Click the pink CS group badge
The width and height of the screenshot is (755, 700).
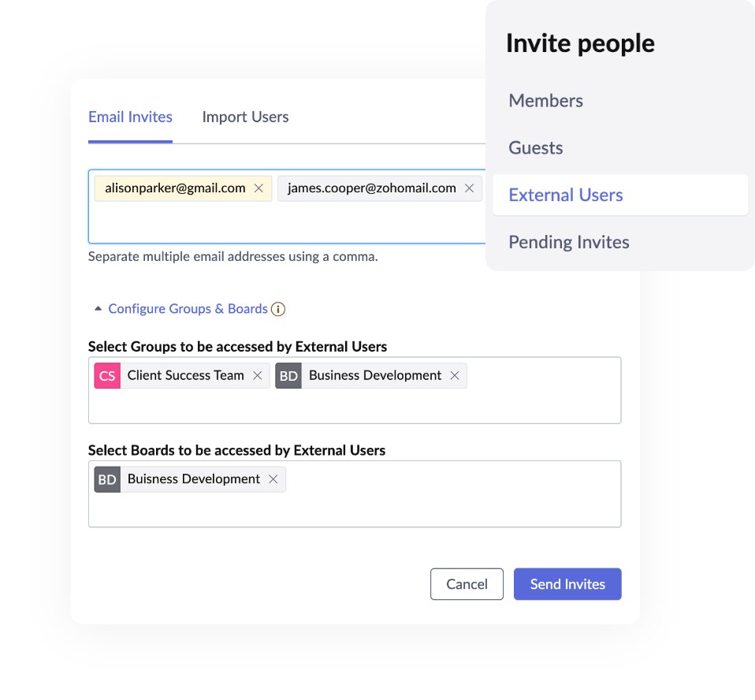107,376
